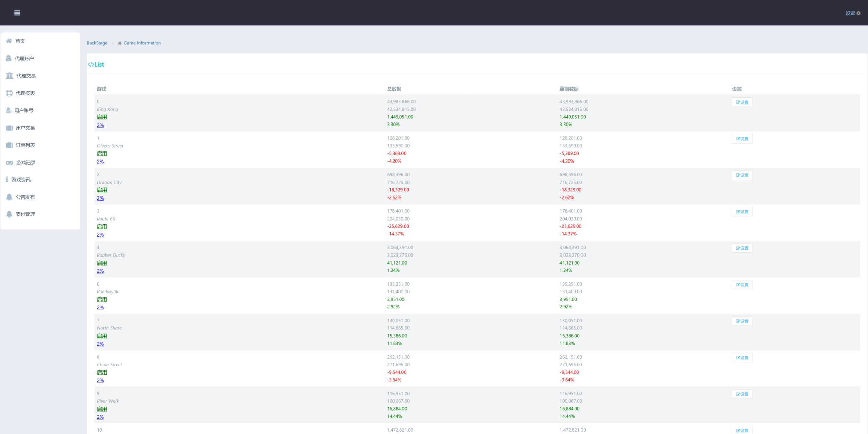Screen dimensions: 868x434
Task: Open 支付管理 in the sidebar
Action: coord(25,214)
